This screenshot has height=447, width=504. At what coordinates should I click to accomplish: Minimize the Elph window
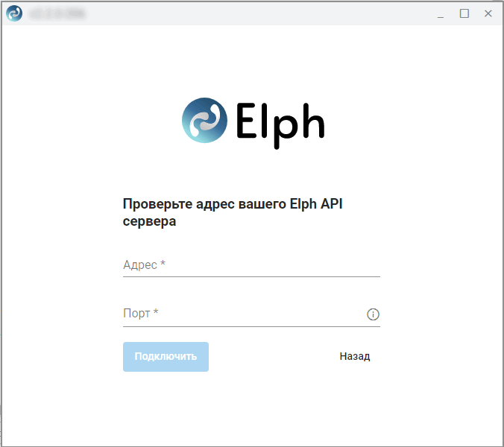click(x=441, y=14)
